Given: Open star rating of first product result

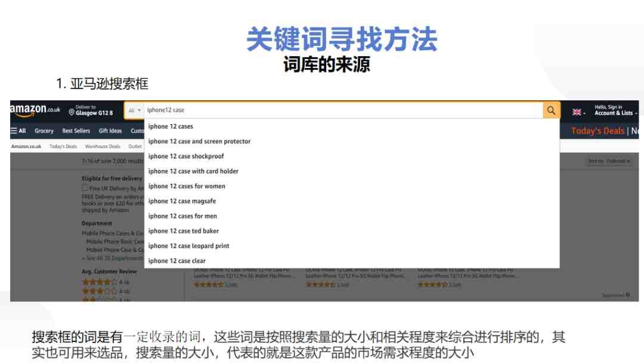Looking at the screenshot, I should point(208,284).
